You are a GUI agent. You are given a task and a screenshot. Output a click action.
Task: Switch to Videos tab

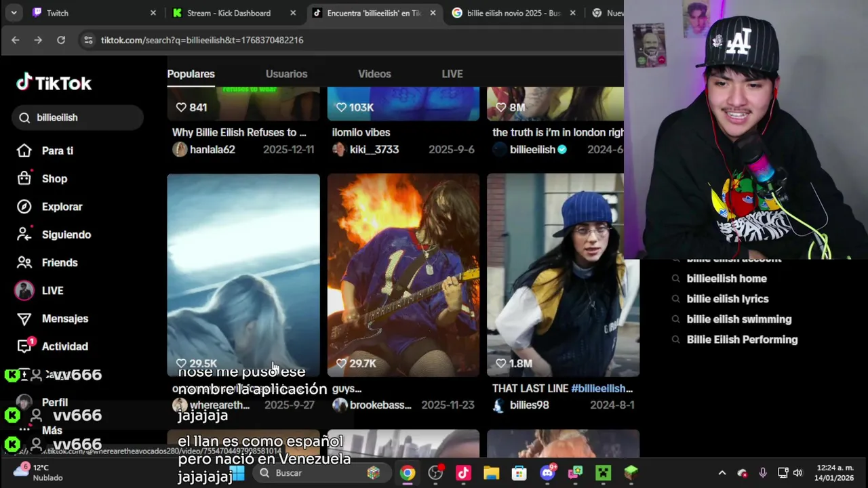[374, 74]
